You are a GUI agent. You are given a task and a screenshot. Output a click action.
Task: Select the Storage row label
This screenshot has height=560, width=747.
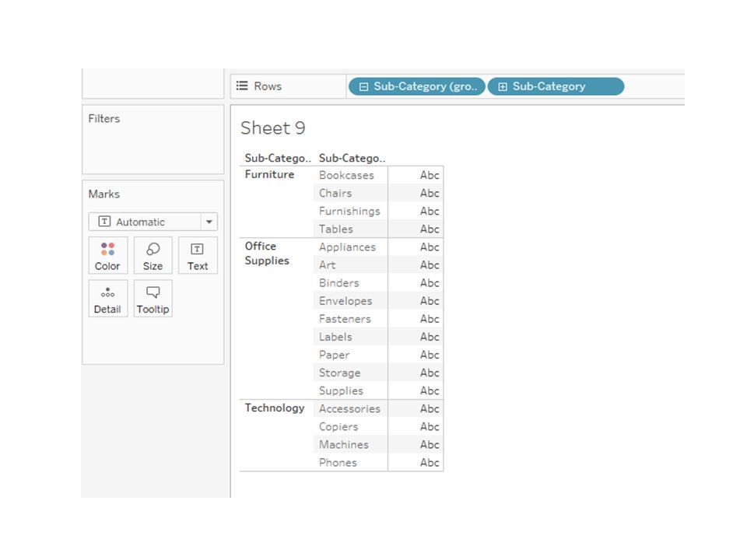(x=340, y=373)
